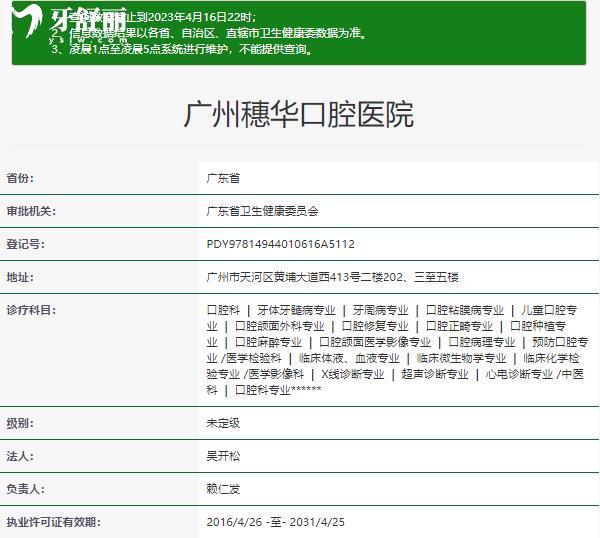Select the 省份 label

pos(20,178)
